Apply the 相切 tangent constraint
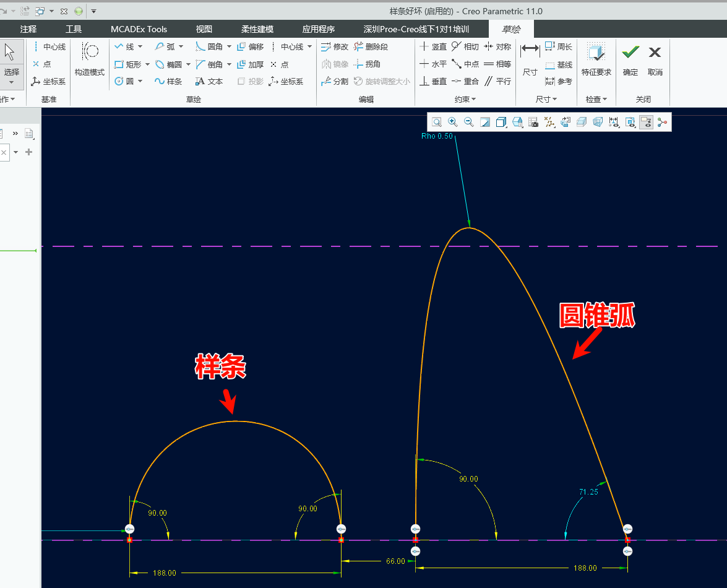The image size is (727, 588). pyautogui.click(x=465, y=47)
